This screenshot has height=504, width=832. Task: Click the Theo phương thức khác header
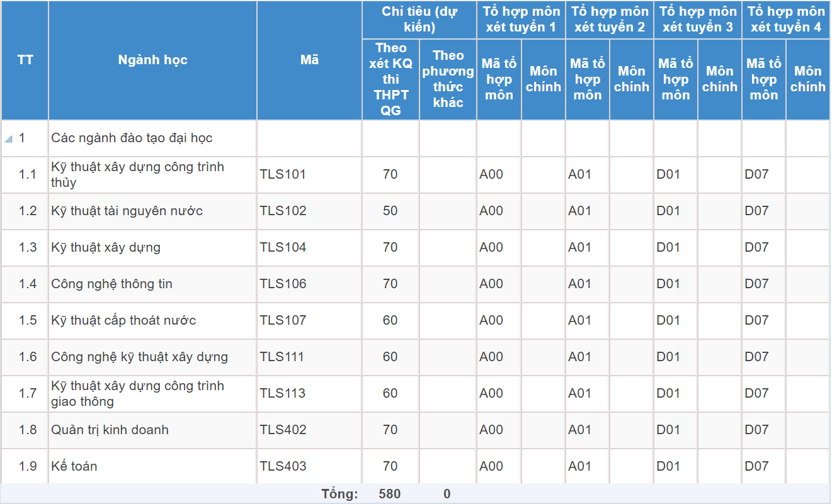click(448, 79)
